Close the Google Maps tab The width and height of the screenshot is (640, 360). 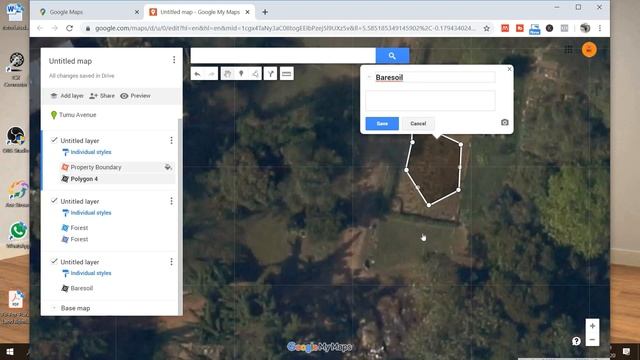pos(137,12)
